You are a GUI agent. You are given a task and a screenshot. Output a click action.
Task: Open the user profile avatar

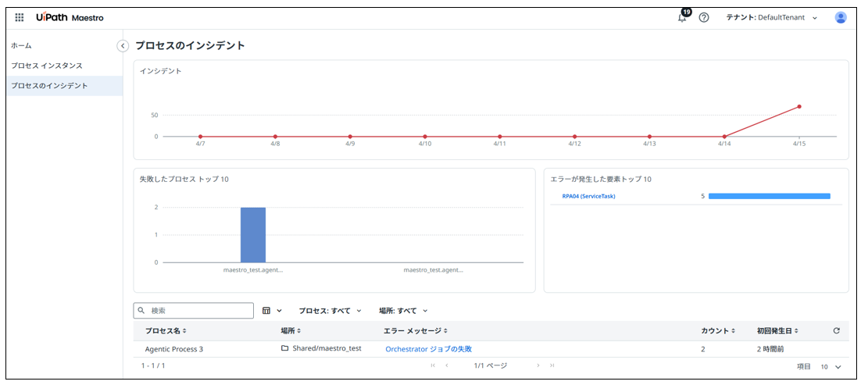tap(841, 17)
